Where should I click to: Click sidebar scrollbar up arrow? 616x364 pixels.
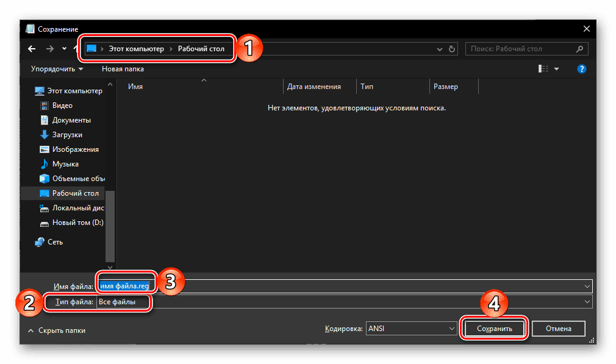point(110,84)
